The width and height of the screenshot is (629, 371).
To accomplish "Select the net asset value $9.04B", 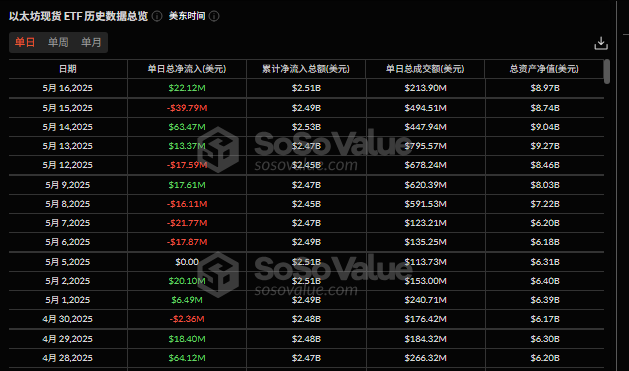I will click(545, 127).
